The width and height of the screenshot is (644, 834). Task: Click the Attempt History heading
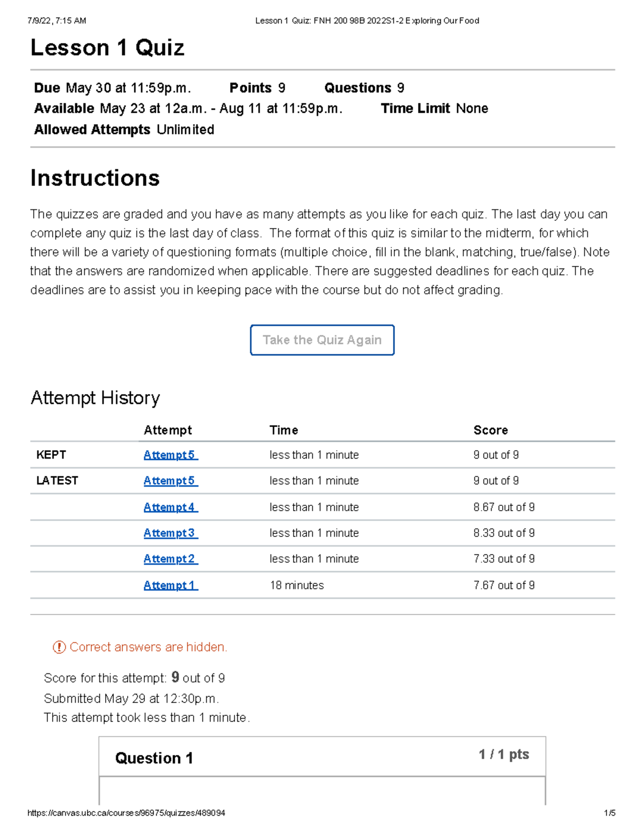(95, 398)
